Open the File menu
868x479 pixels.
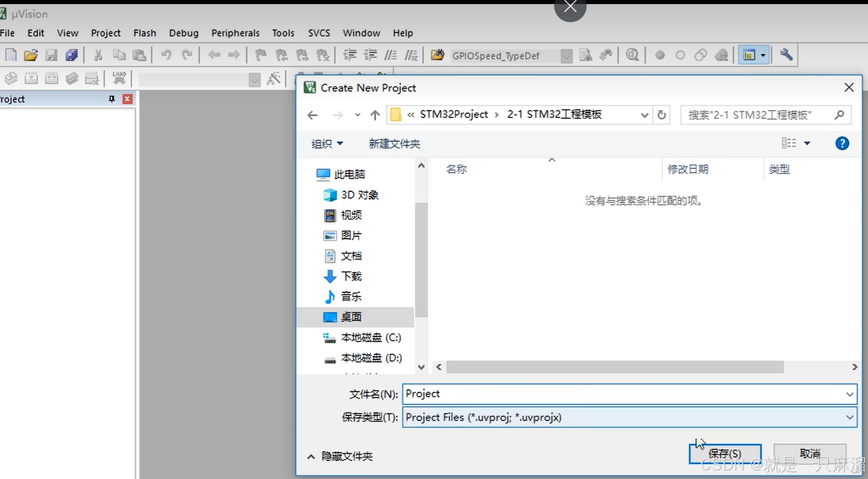7,33
